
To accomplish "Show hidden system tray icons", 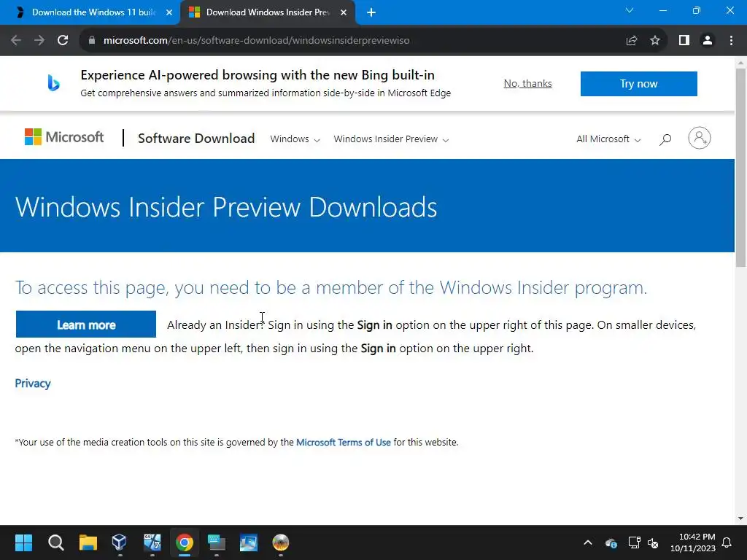I will pyautogui.click(x=588, y=542).
